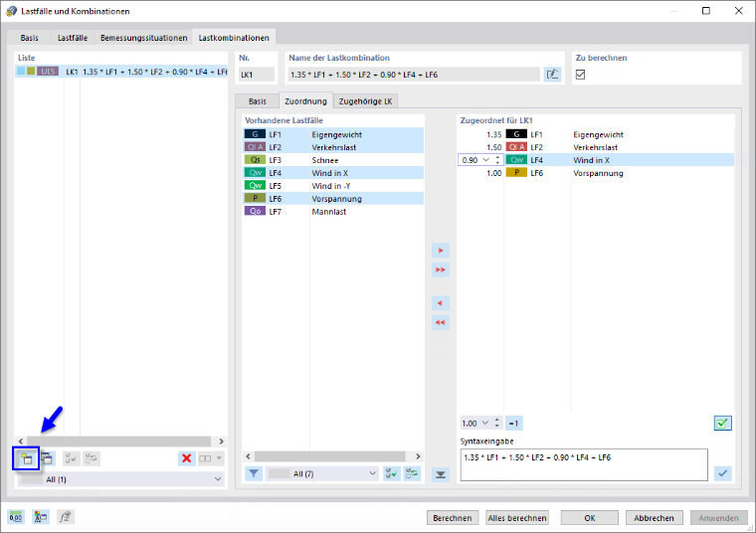Delete load combination with red X

(x=187, y=458)
